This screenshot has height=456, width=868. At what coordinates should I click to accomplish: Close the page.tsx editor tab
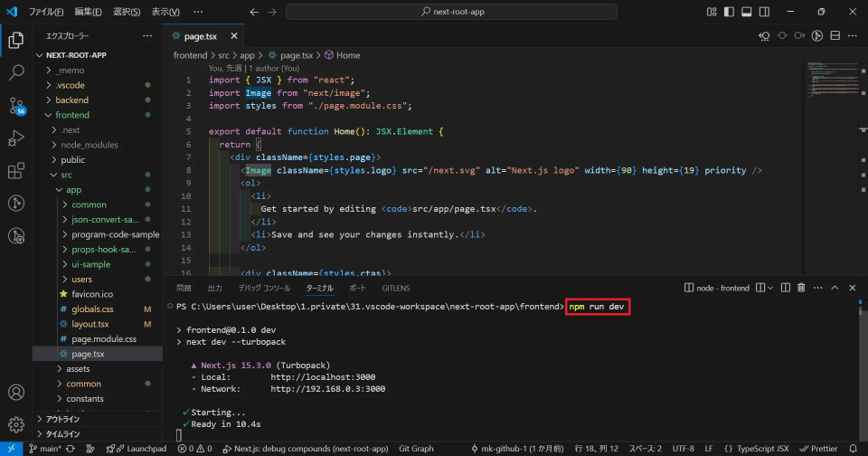(x=233, y=36)
